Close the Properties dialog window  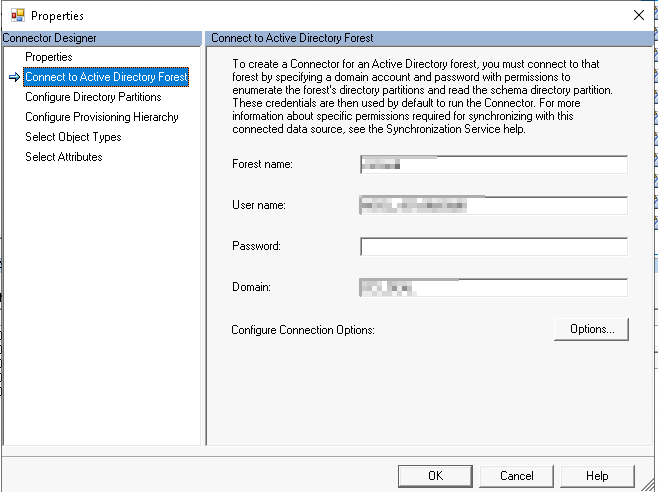click(639, 15)
